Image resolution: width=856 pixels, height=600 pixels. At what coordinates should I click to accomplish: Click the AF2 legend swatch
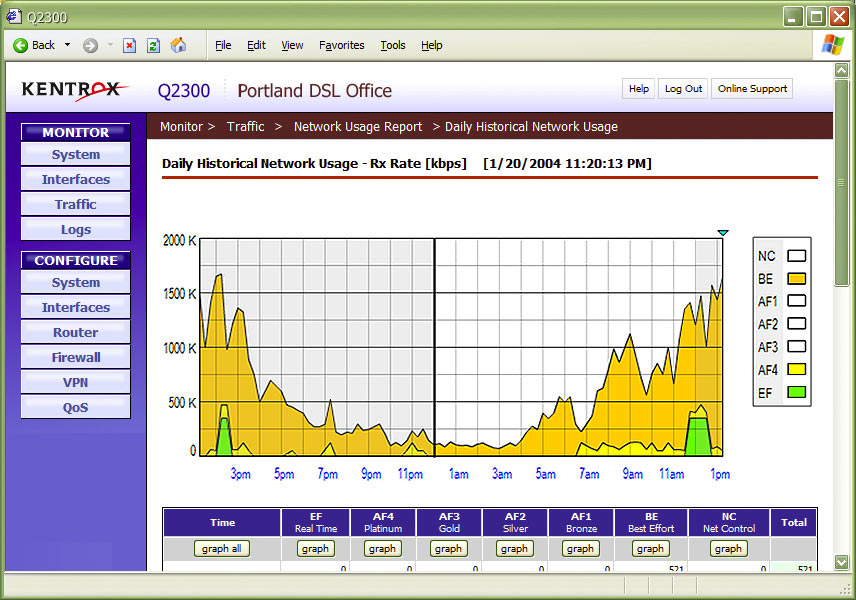coord(796,324)
